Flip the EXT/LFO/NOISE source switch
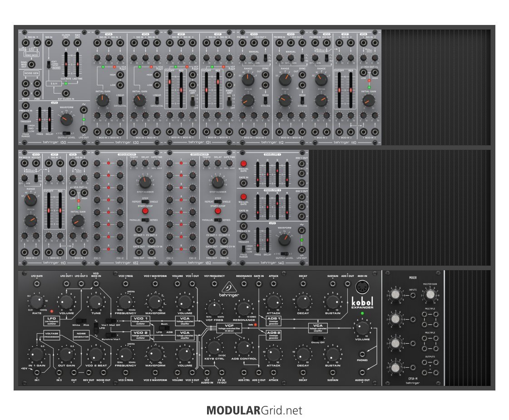Screen dimensions: 509x420 tap(49, 64)
